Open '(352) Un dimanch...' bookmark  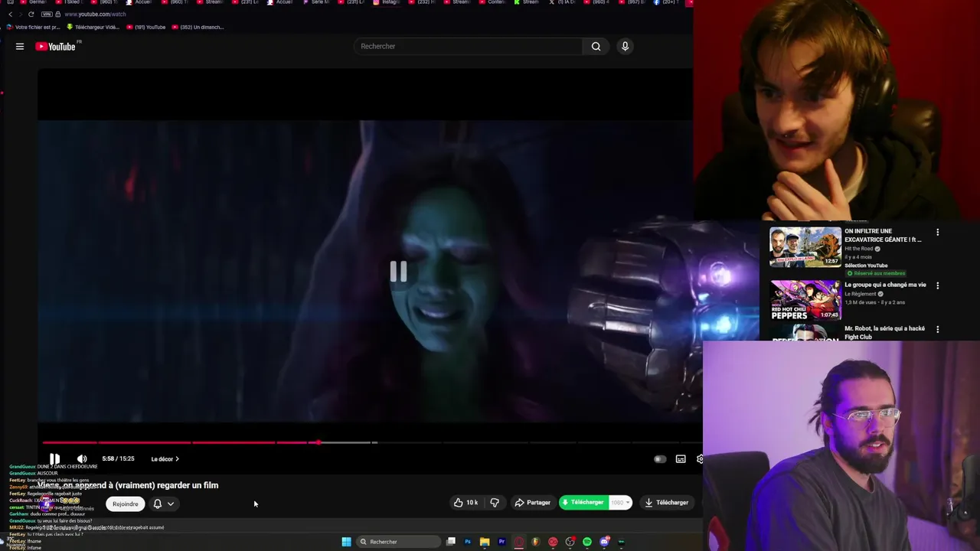[198, 27]
